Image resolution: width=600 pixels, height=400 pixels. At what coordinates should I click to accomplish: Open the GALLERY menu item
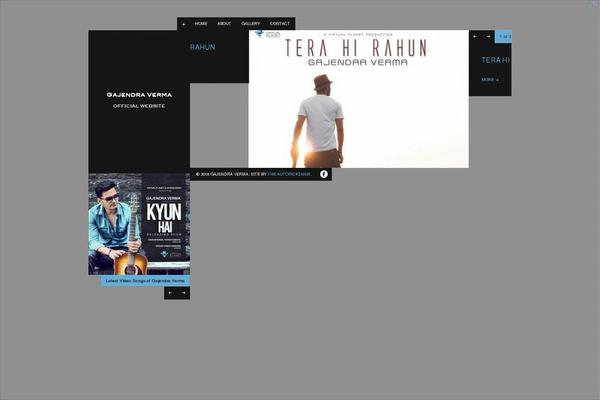(x=251, y=24)
